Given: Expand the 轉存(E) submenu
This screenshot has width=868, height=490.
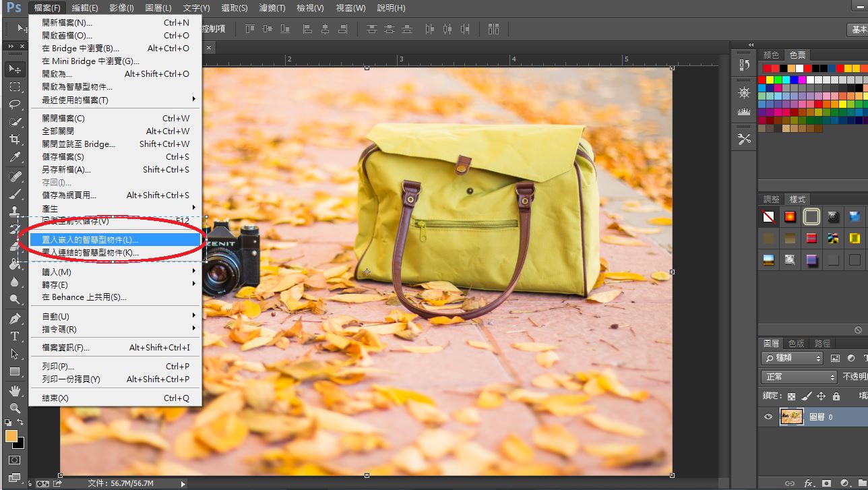Looking at the screenshot, I should click(116, 284).
